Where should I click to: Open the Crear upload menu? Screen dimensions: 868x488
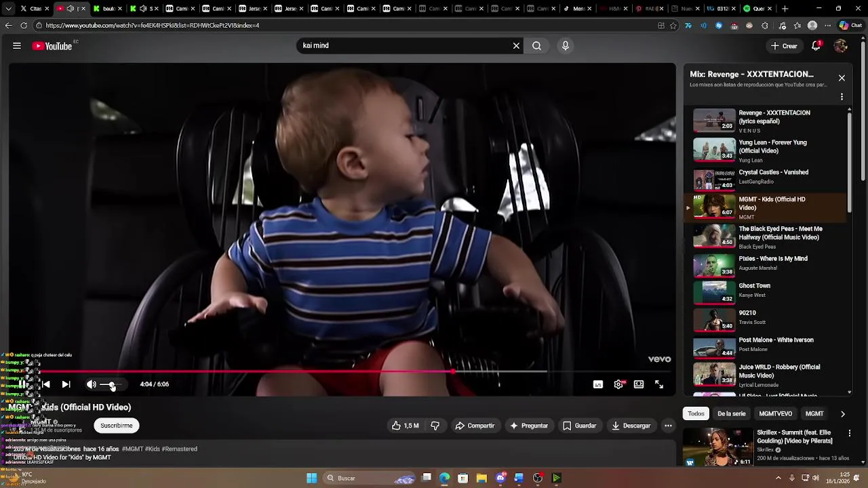tap(784, 46)
